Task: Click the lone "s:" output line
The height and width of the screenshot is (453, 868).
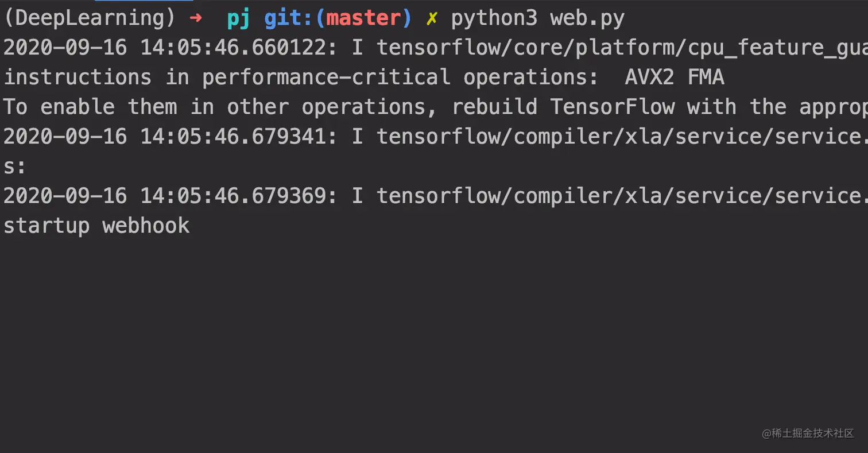Action: [x=15, y=167]
